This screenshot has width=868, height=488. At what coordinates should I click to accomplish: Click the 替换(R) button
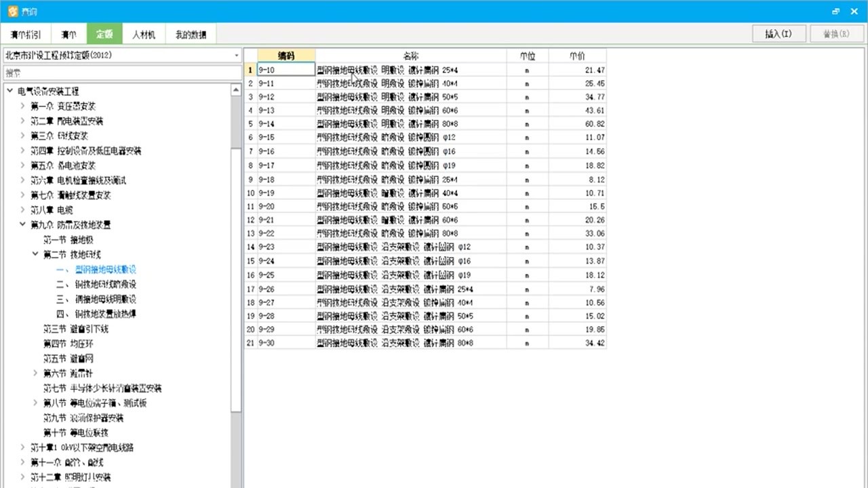coord(836,34)
